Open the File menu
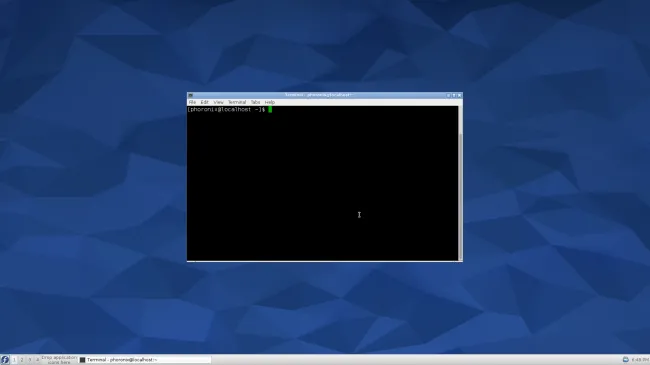The image size is (650, 365). click(x=192, y=102)
